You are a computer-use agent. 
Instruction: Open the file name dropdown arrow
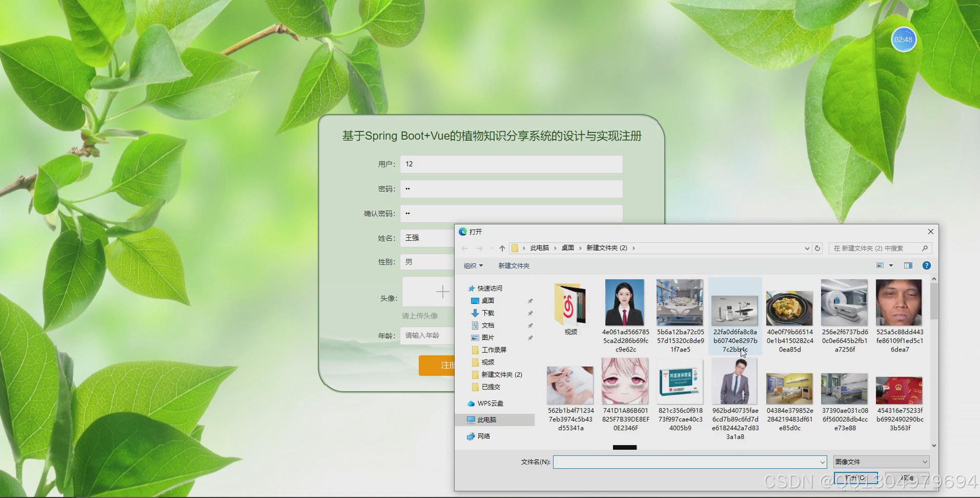[822, 462]
